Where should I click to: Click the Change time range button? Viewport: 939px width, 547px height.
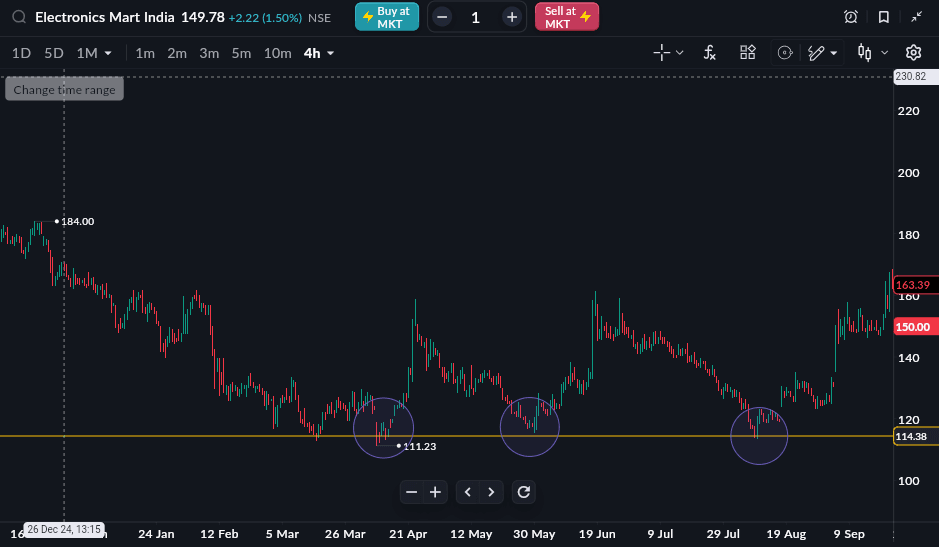pos(65,89)
